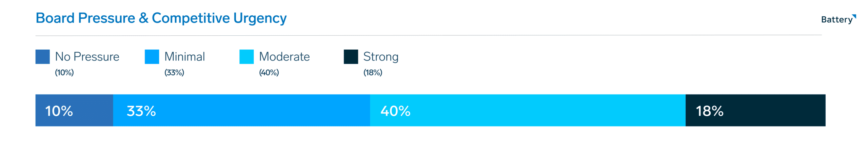Click the Board Pressure & Competitive Urgency title
This screenshot has height=149, width=868.
coord(161,18)
